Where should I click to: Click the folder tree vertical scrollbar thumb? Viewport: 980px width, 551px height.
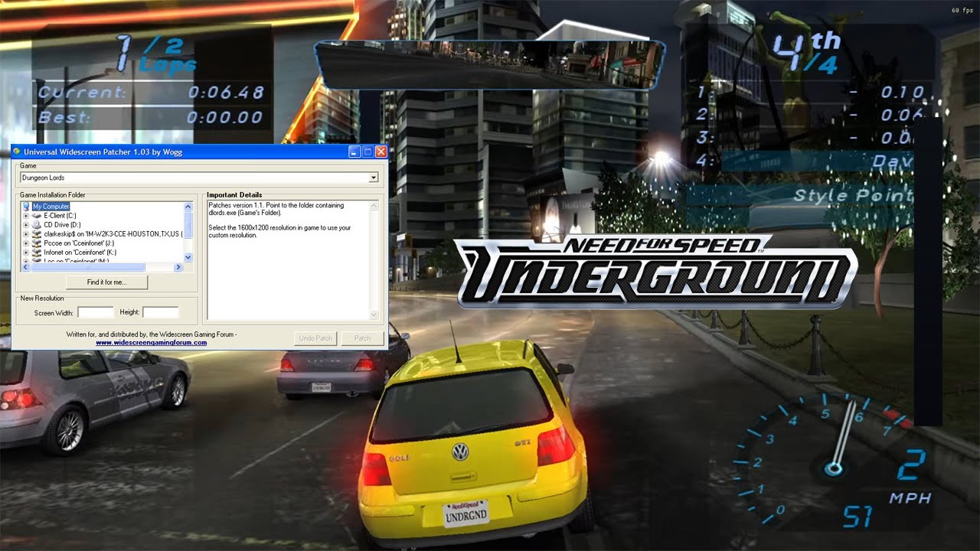[188, 225]
